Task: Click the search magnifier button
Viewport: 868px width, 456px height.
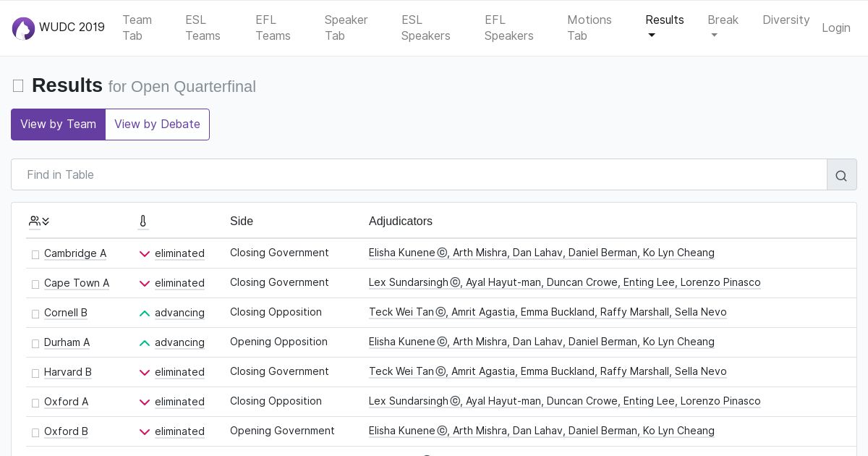Action: point(841,175)
